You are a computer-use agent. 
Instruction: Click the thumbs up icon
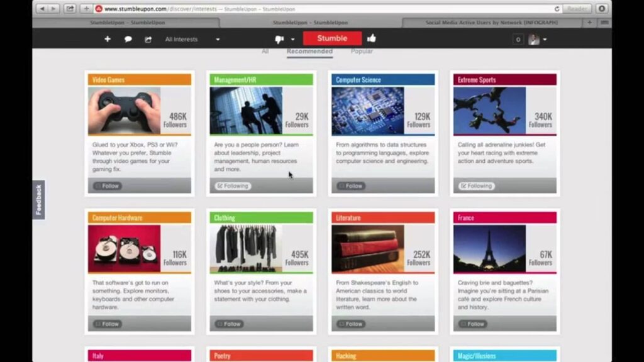tap(372, 38)
